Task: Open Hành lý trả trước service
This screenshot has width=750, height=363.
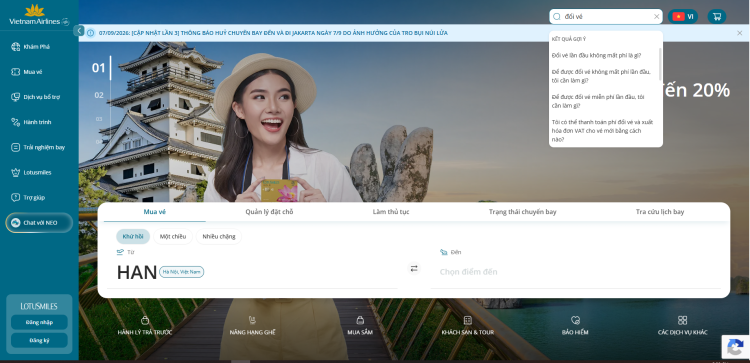Action: point(144,326)
